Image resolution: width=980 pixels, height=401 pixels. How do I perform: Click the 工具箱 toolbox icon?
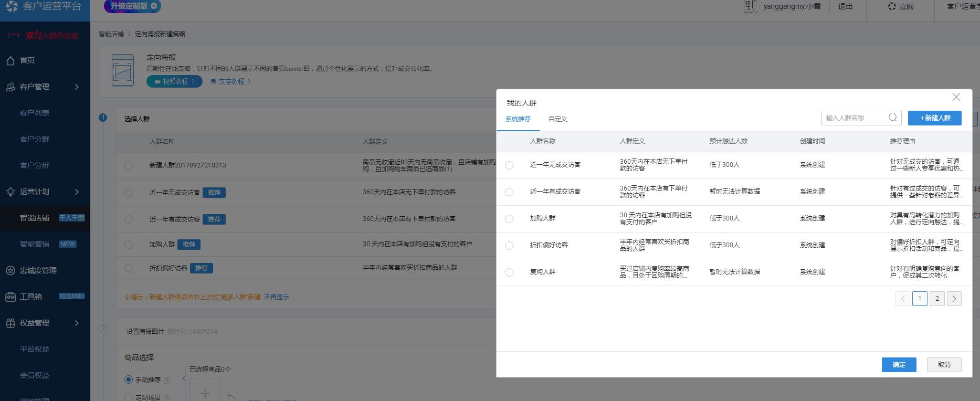point(10,297)
